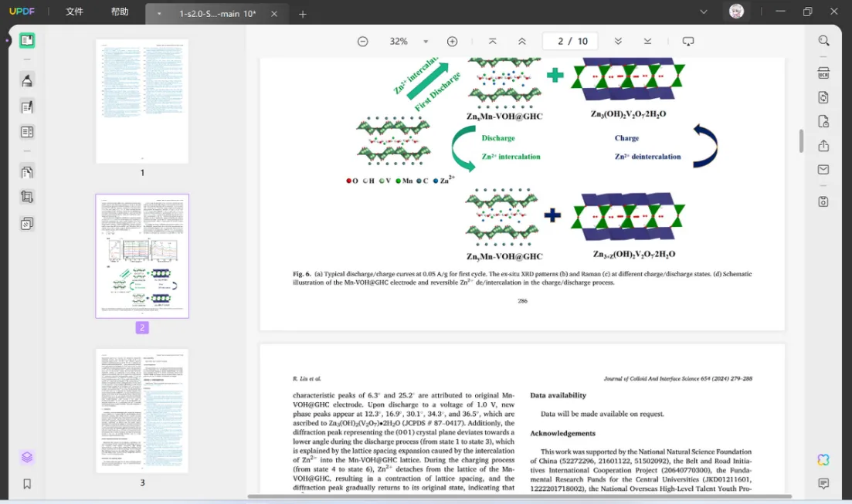Add a new tab with plus button
This screenshot has width=852, height=504.
click(303, 14)
